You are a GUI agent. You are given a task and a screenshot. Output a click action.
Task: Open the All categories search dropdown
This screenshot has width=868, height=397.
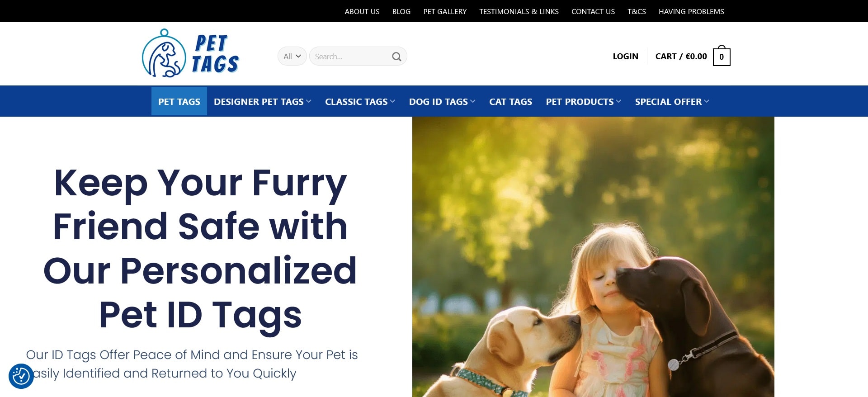(292, 56)
